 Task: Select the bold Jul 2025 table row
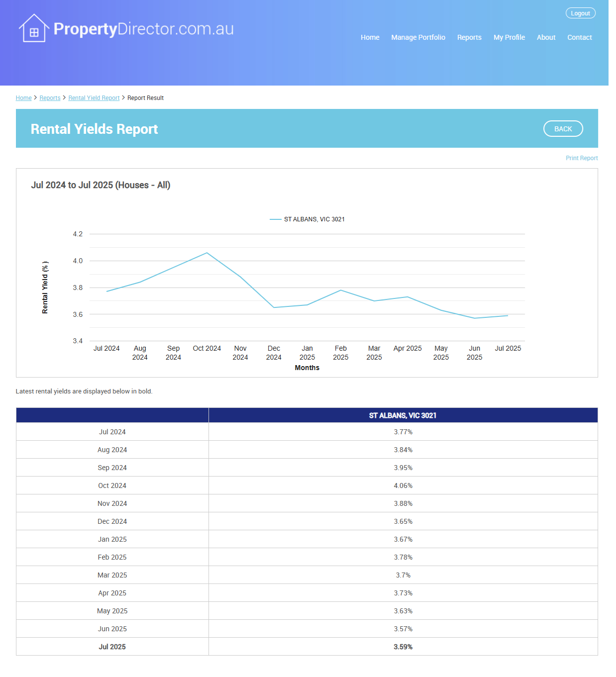[112, 647]
